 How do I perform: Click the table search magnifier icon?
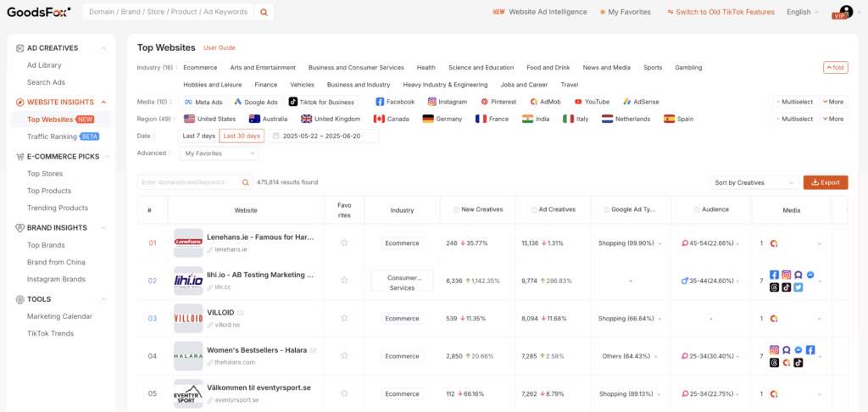[245, 182]
